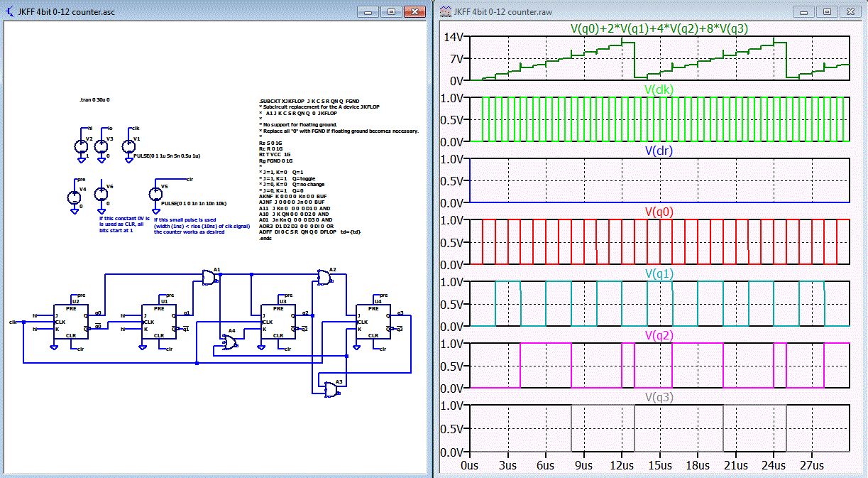Click the V(q0)+2*V(q1)+4*V(q2)+8*V(q3) trace label
Screen dimensions: 868x478
660,28
